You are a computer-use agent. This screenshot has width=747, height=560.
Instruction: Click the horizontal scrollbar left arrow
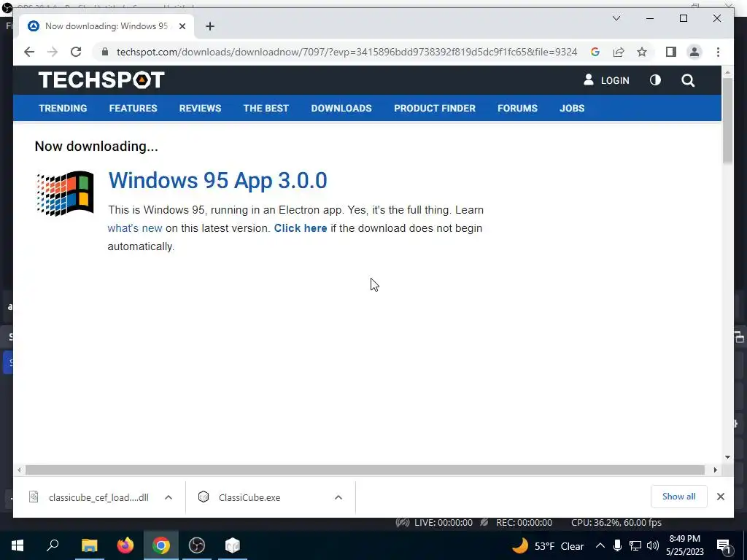(18, 470)
